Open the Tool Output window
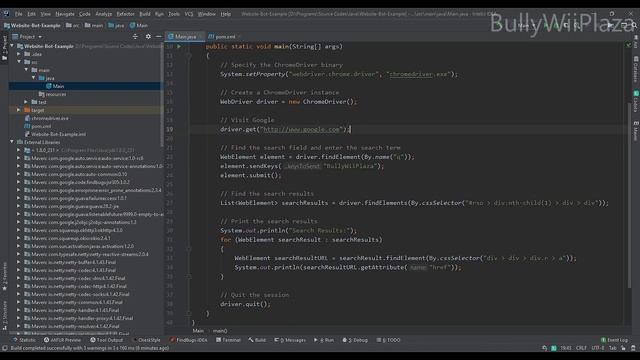Screen dimensions: 640x360 107,340
